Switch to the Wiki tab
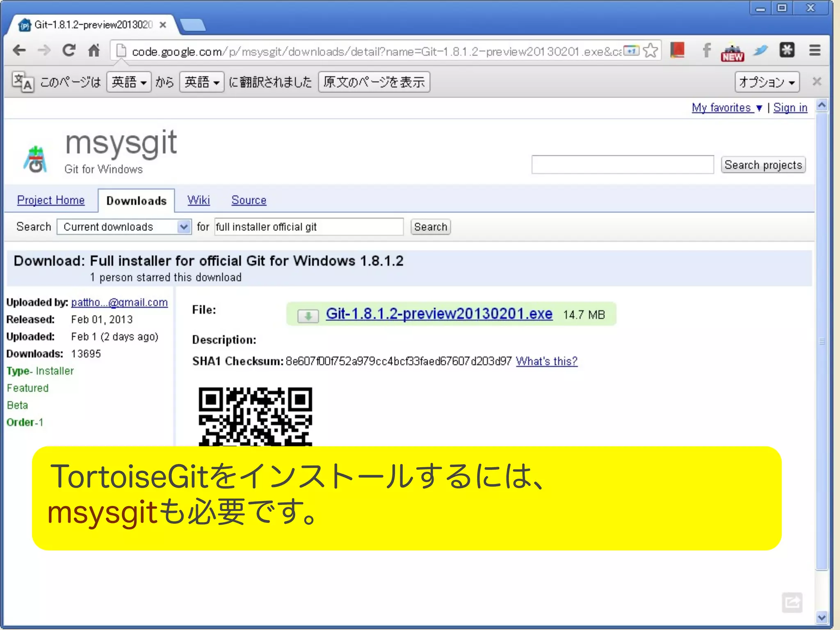Image resolution: width=840 pixels, height=630 pixels. point(199,200)
